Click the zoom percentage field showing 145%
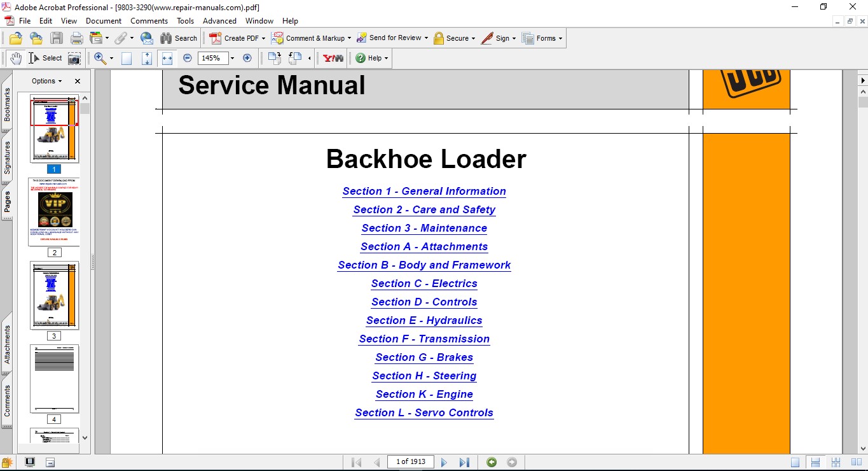 coord(213,58)
